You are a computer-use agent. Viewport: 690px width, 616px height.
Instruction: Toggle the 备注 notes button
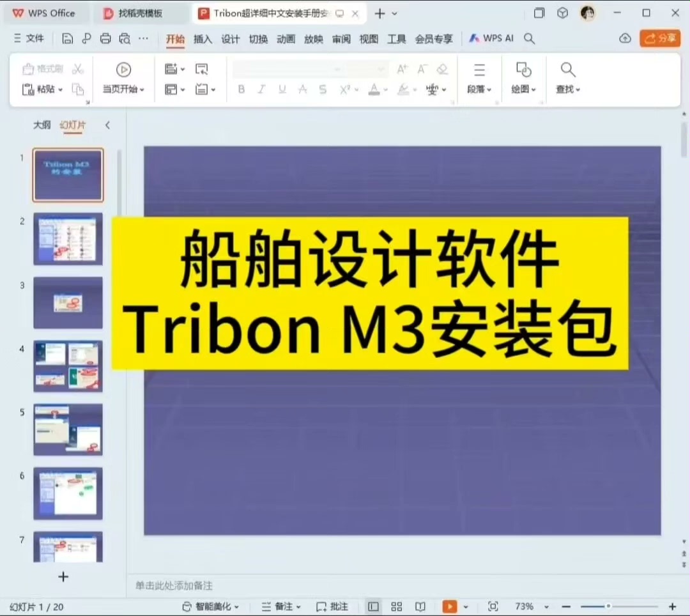pyautogui.click(x=281, y=607)
